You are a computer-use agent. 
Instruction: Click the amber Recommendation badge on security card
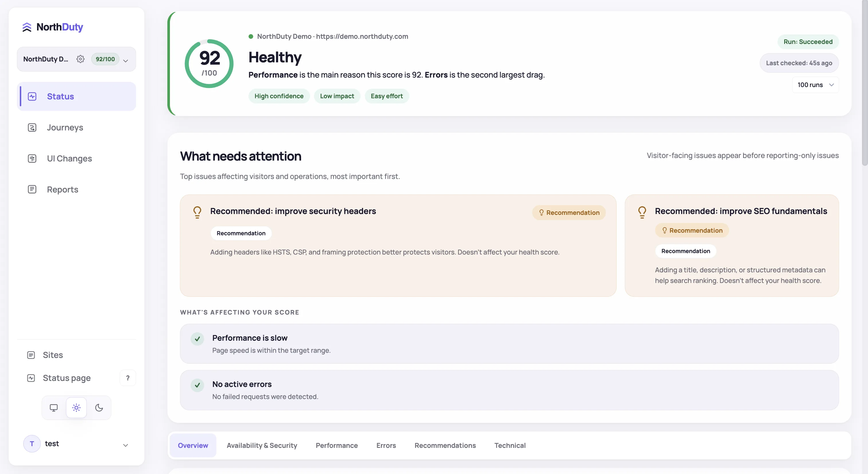(x=569, y=213)
